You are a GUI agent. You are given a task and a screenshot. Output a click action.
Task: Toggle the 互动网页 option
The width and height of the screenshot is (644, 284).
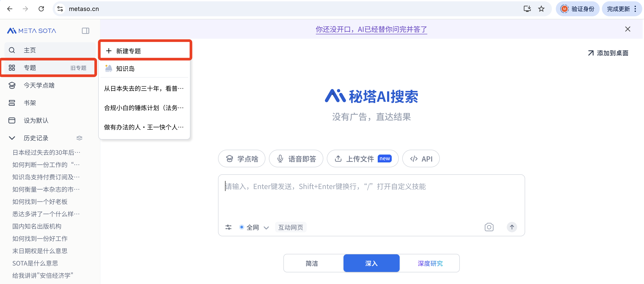point(290,227)
